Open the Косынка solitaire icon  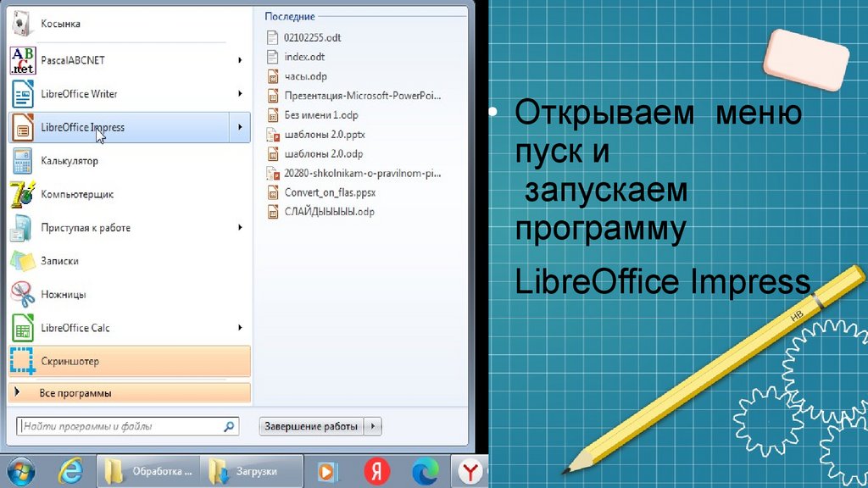pos(22,23)
